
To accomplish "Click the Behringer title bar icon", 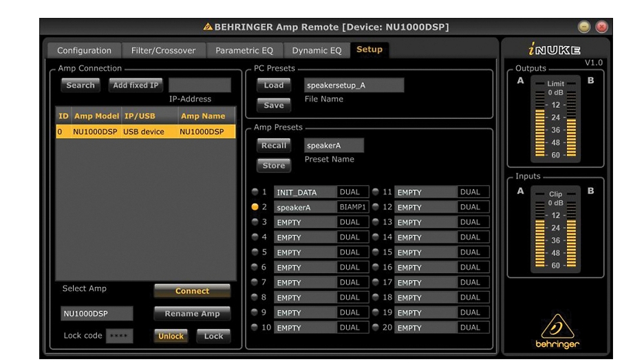I will (208, 27).
